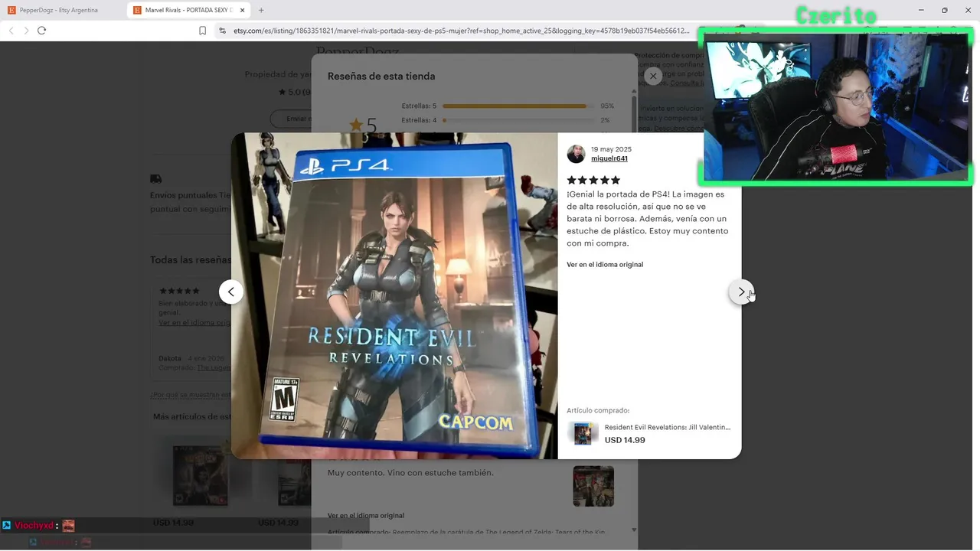The height and width of the screenshot is (551, 980).
Task: Click the Más artículos de est... heading
Action: 192,417
